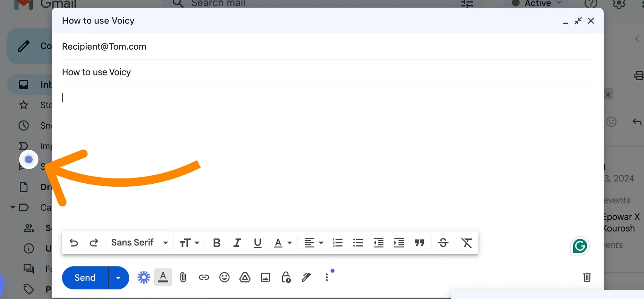644x299 pixels.
Task: Increase the indent level
Action: tap(399, 243)
